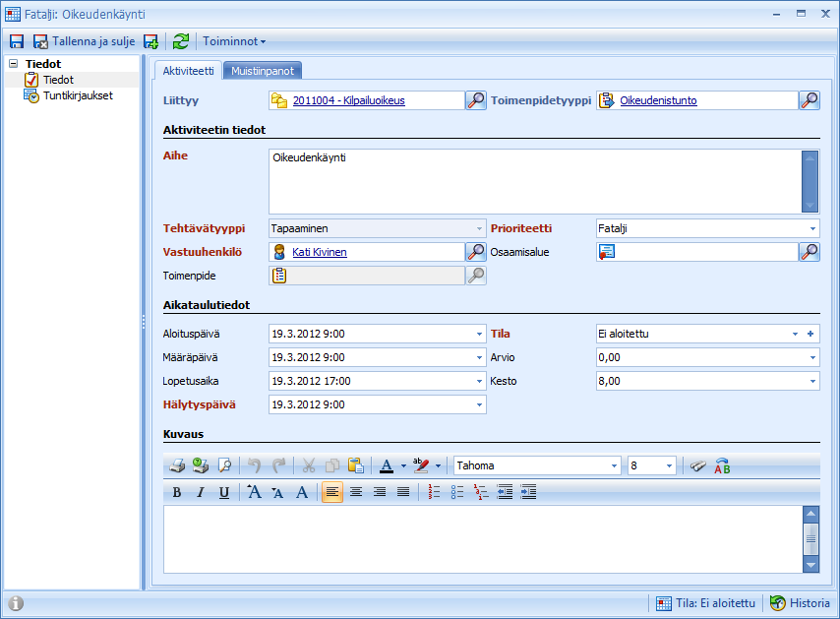This screenshot has height=619, width=840.
Task: Open the Kesto dropdown
Action: coord(812,381)
